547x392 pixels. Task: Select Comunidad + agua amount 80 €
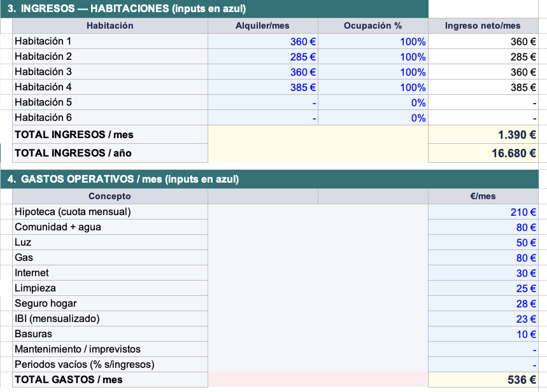483,227
